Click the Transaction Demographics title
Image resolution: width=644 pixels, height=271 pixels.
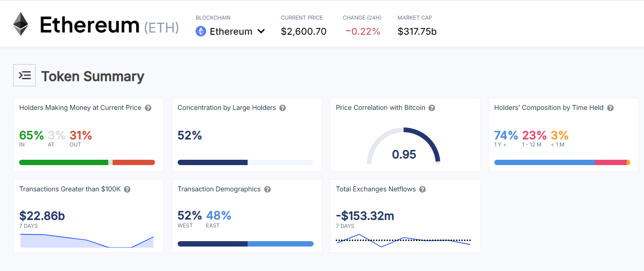coord(219,189)
